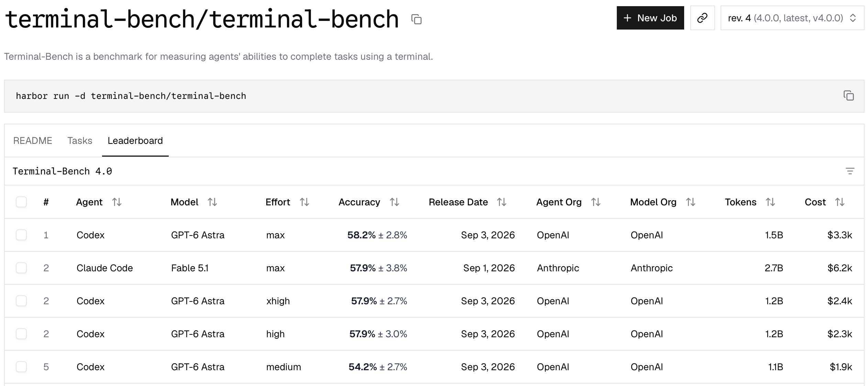Viewport: 868px width, 386px height.
Task: Click the $3.3k cost value
Action: point(839,235)
